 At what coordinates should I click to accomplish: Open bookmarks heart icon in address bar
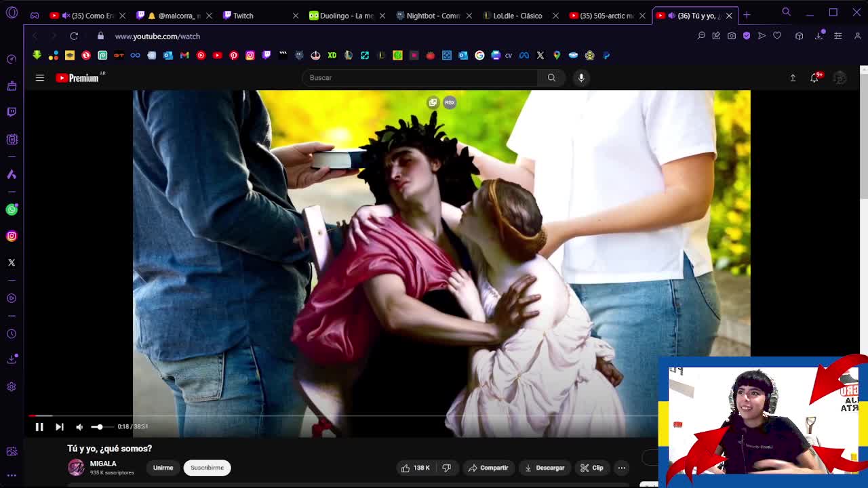(777, 36)
